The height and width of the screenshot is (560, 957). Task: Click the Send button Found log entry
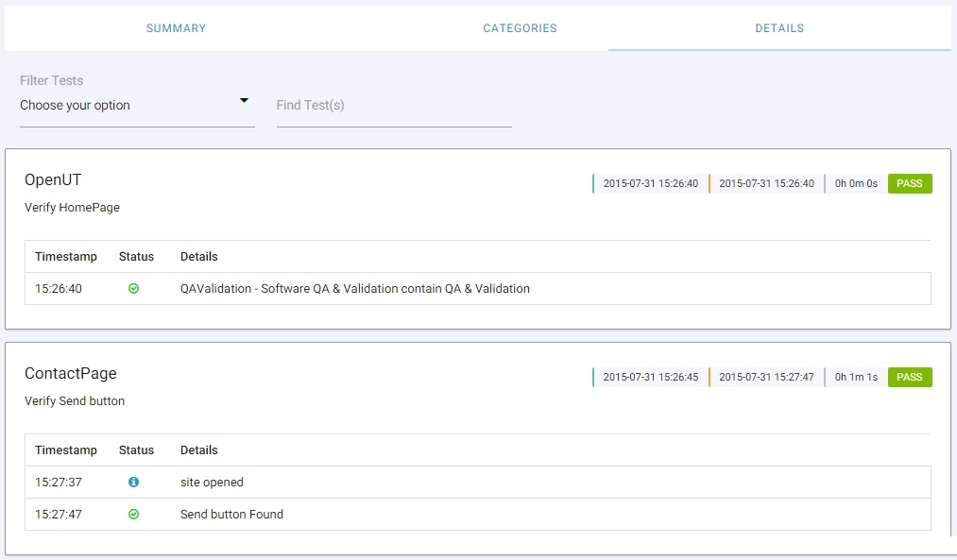231,515
